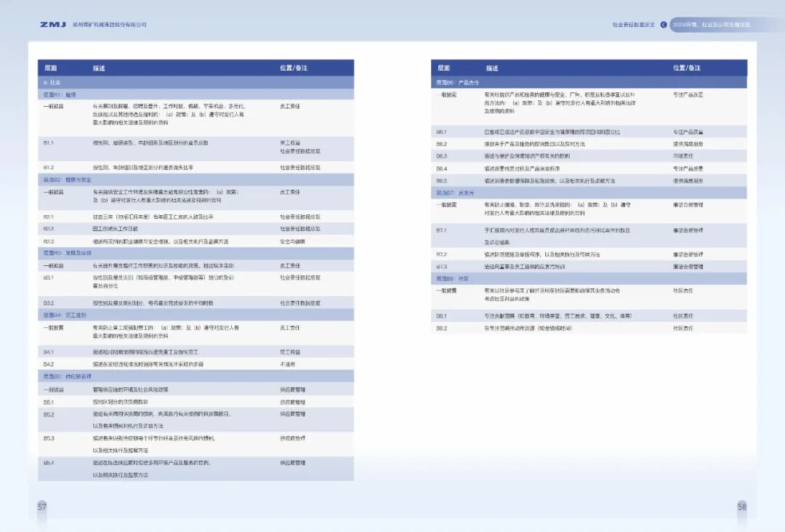The image size is (785, 532).
Task: Click 一般披露 under 层面B8 社区
Action: [446, 291]
